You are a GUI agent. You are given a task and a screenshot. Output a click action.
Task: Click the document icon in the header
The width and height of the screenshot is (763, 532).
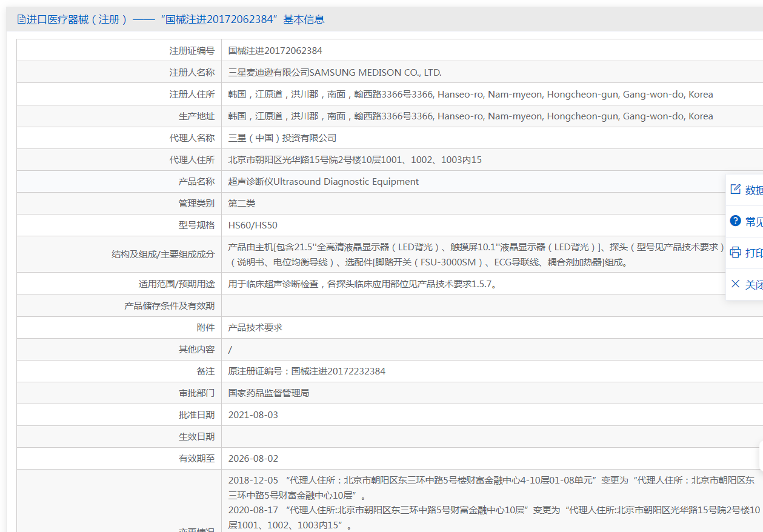21,19
